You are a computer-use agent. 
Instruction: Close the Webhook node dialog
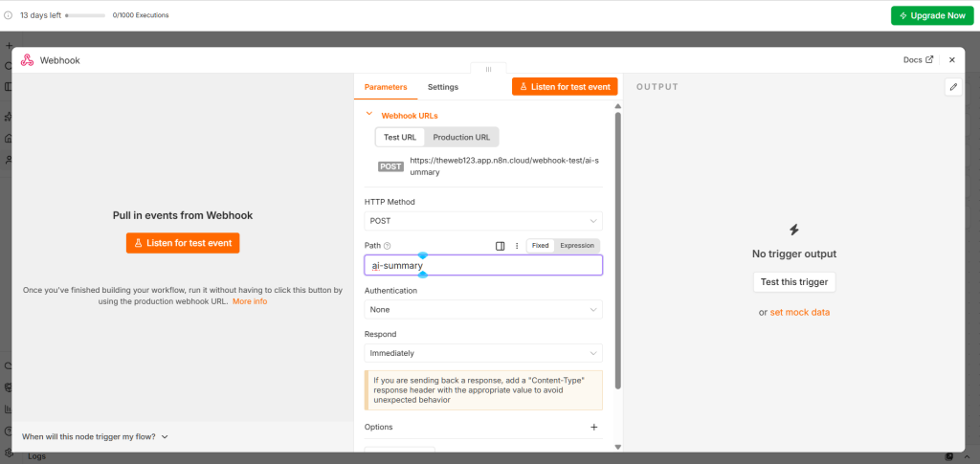coord(952,60)
